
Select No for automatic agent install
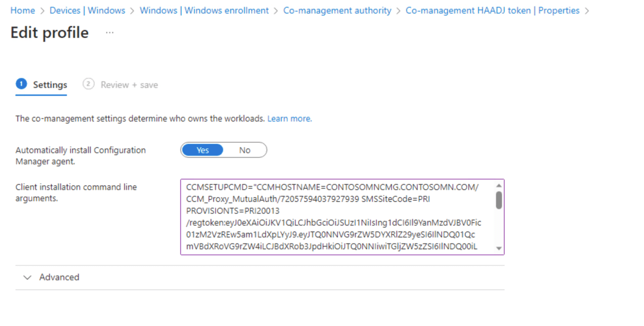pyautogui.click(x=244, y=150)
